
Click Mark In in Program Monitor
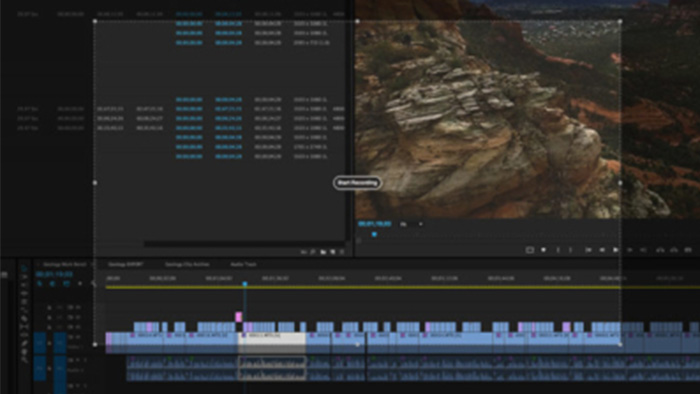pyautogui.click(x=558, y=250)
